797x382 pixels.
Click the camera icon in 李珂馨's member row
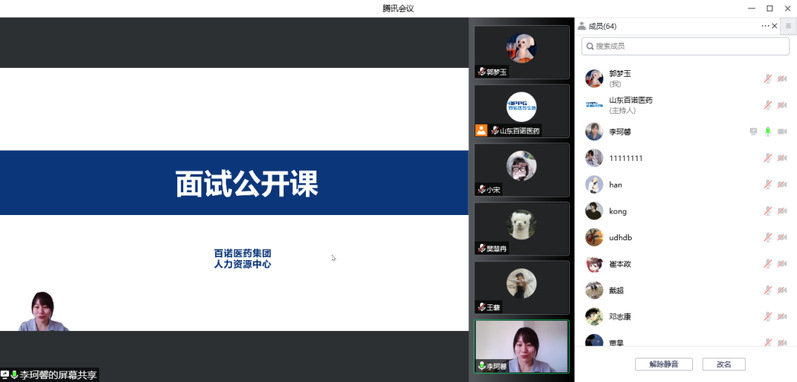coord(782,132)
